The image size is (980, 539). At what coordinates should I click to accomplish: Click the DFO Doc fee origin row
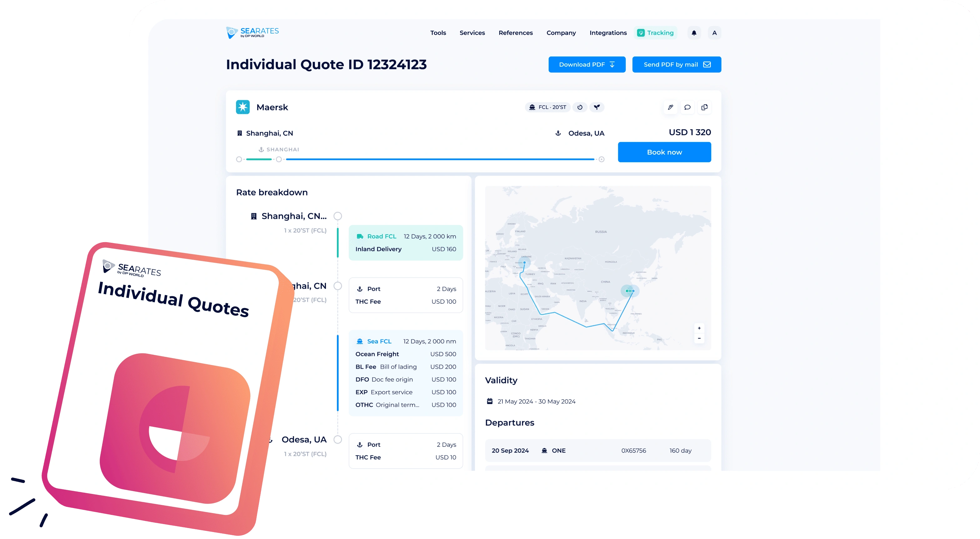click(x=405, y=379)
